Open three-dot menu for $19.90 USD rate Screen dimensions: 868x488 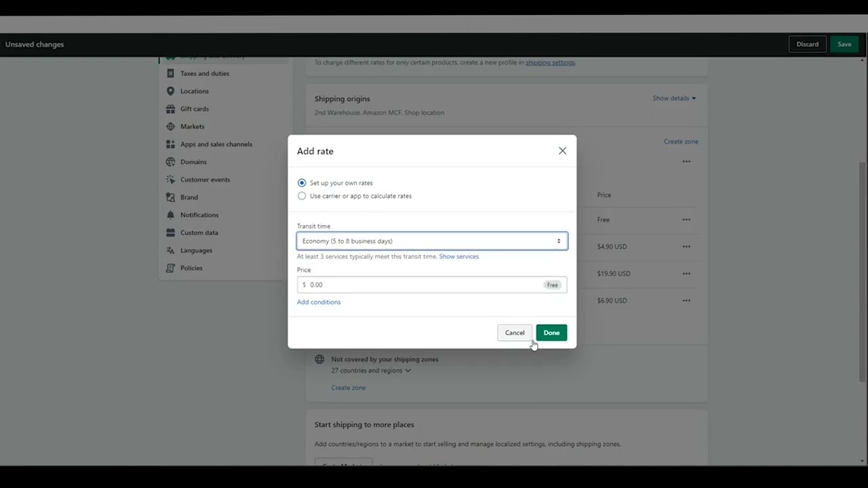[x=686, y=274]
